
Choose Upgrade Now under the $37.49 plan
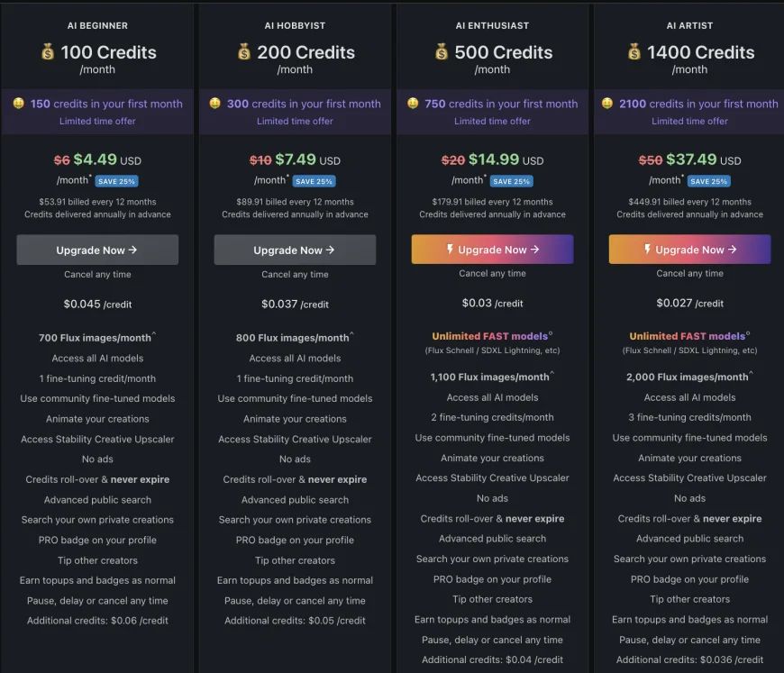click(689, 250)
